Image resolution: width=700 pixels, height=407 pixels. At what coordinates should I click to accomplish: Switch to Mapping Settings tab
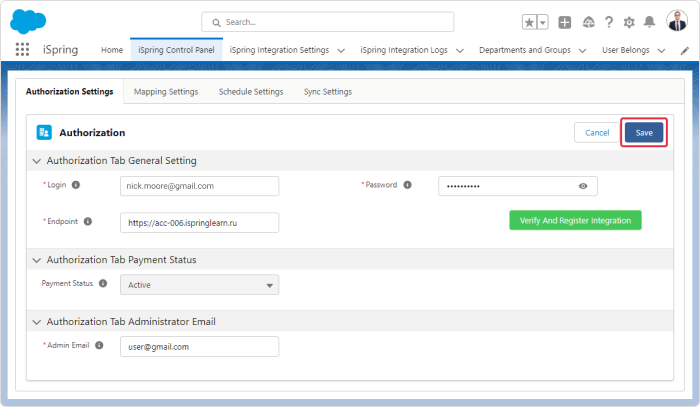click(x=166, y=91)
